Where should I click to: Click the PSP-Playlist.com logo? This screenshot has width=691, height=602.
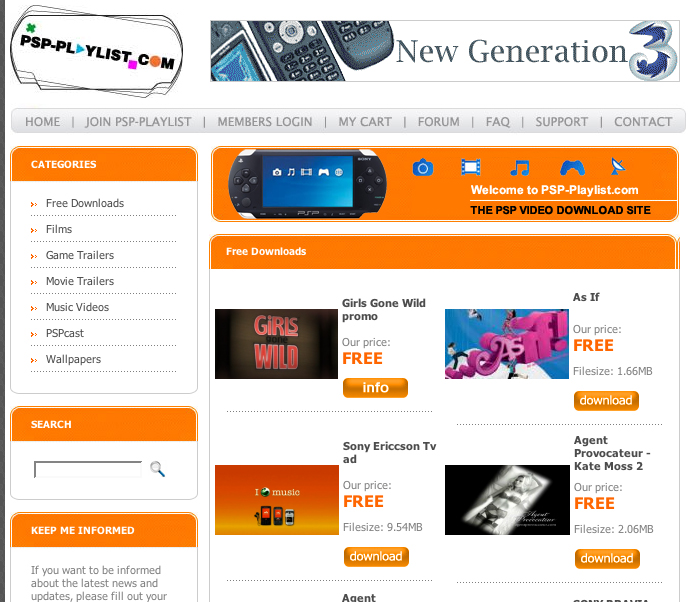pos(97,51)
